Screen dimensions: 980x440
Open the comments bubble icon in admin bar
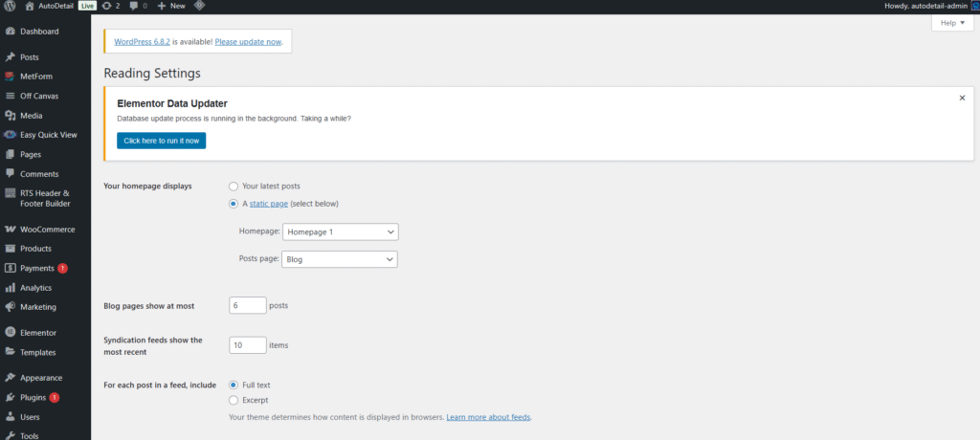pos(134,6)
